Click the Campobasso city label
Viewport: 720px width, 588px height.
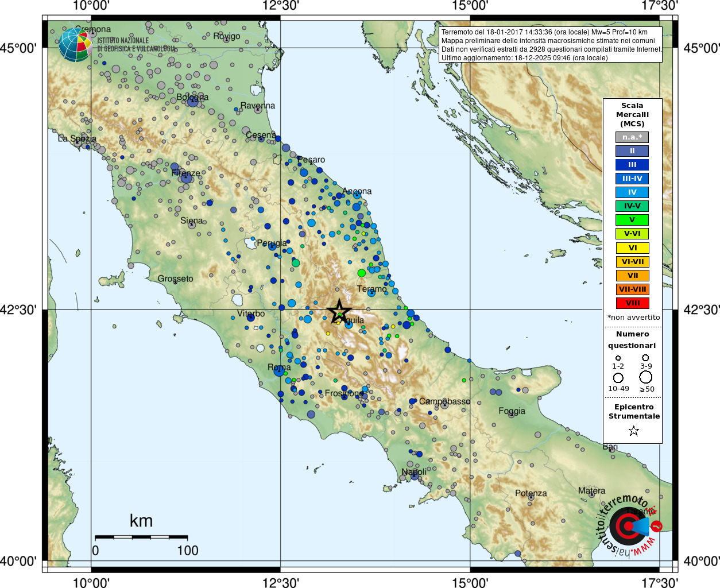pos(445,401)
